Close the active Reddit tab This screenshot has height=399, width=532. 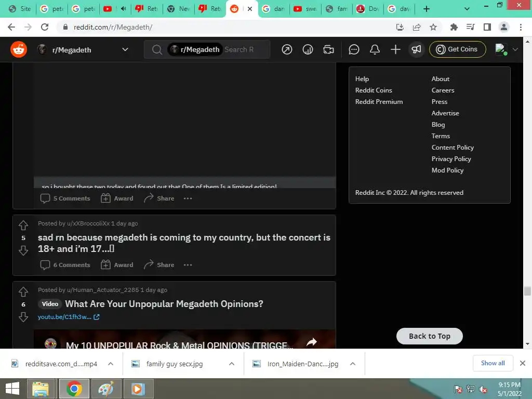(x=250, y=9)
